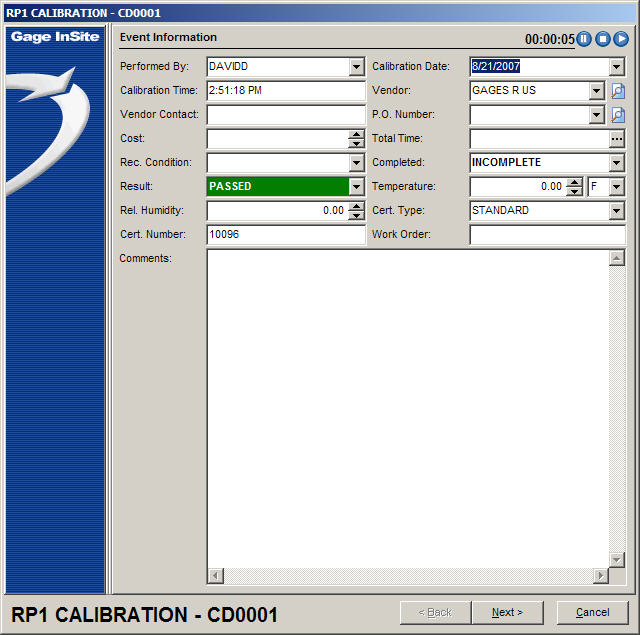Open the Cert. Type dropdown

[x=617, y=211]
